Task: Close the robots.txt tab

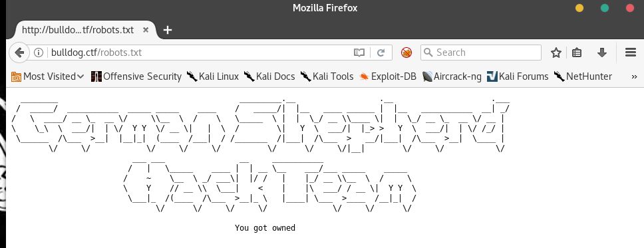Action: 146,30
